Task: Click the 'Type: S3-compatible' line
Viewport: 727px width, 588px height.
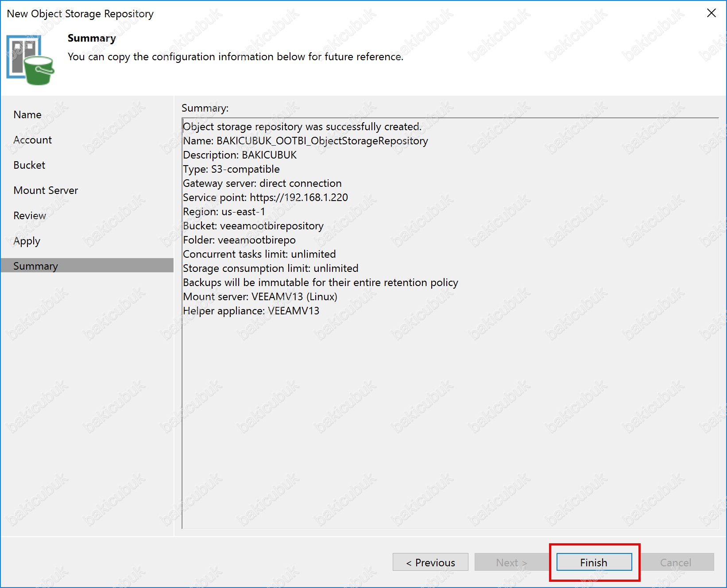Action: click(232, 169)
